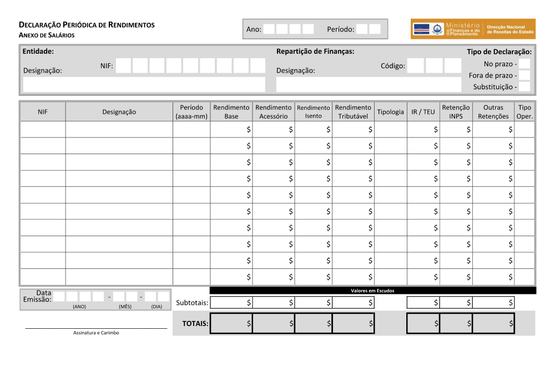This screenshot has width=555, height=392.
Task: Click the TOTAIS Rendimento Tributável field
Action: coord(353,323)
